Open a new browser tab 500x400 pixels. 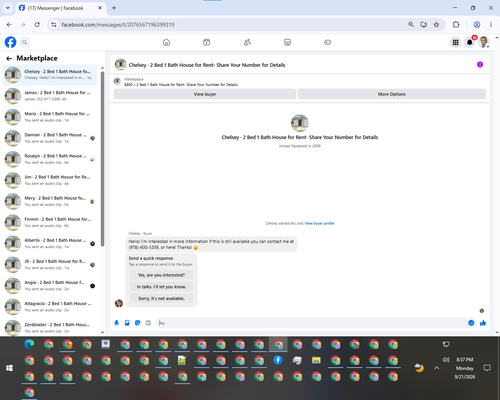(x=114, y=8)
